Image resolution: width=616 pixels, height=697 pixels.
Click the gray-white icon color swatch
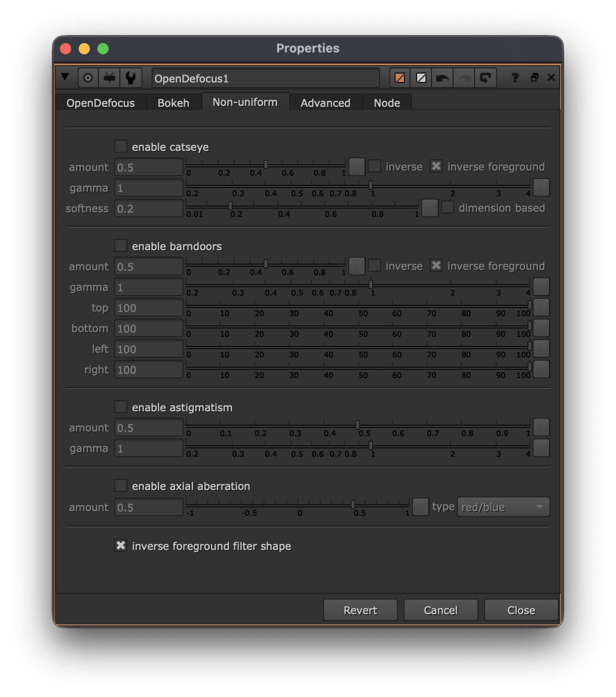point(421,78)
